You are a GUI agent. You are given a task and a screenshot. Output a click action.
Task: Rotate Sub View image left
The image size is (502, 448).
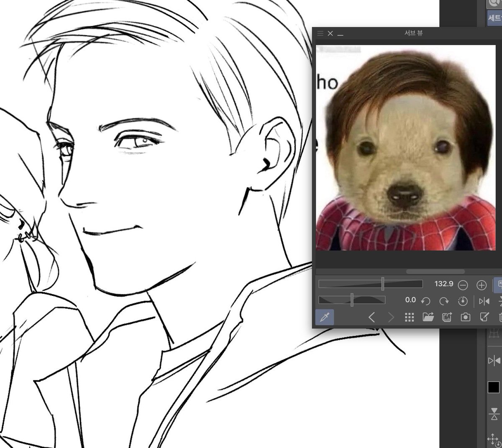[x=425, y=301]
